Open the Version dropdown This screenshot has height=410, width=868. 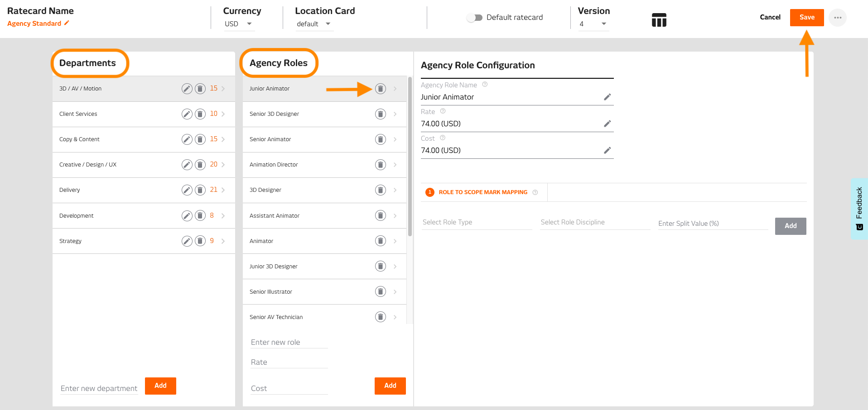click(593, 24)
